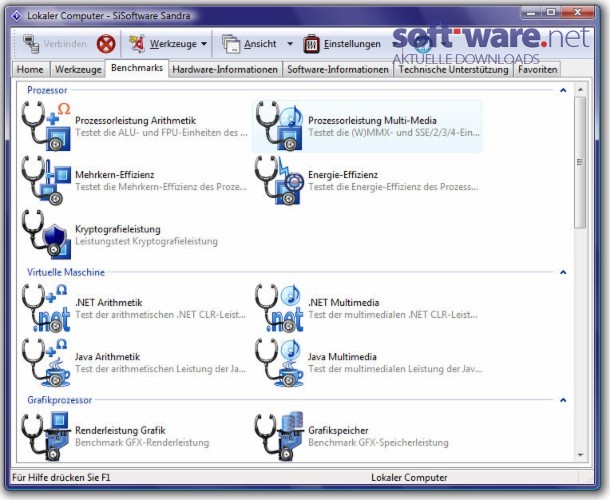Select the .NET Arithmetik benchmark icon
Screen dimensions: 610x500
(46, 308)
